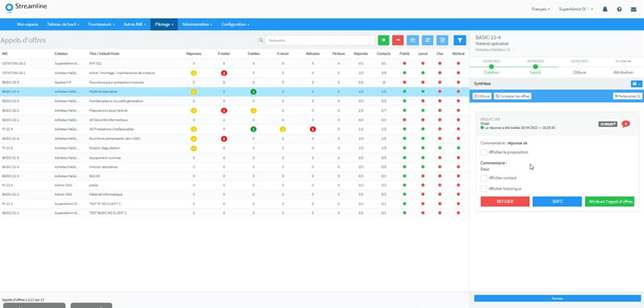Click the Attribution step marker
The image size is (644, 308).
(x=623, y=66)
